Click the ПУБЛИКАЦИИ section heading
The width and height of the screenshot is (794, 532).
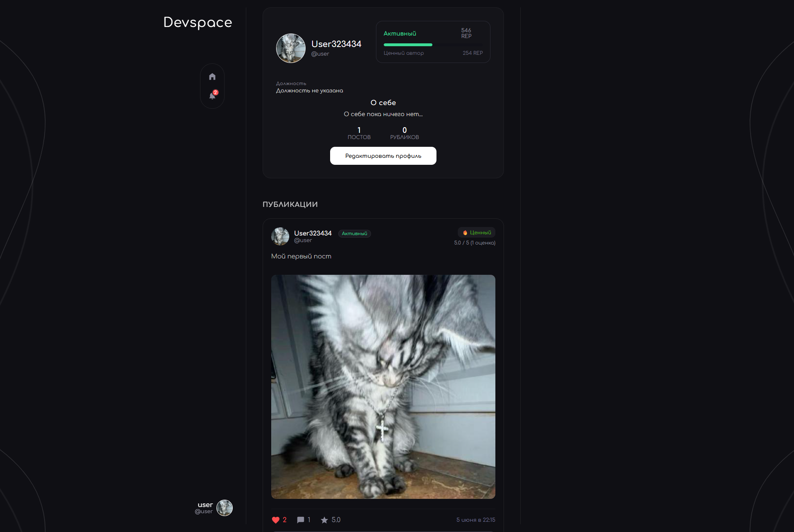(290, 204)
